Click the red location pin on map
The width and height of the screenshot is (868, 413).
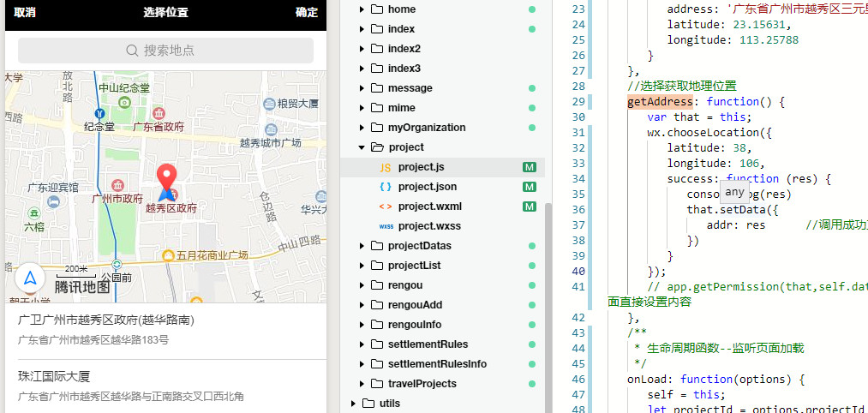[x=167, y=178]
